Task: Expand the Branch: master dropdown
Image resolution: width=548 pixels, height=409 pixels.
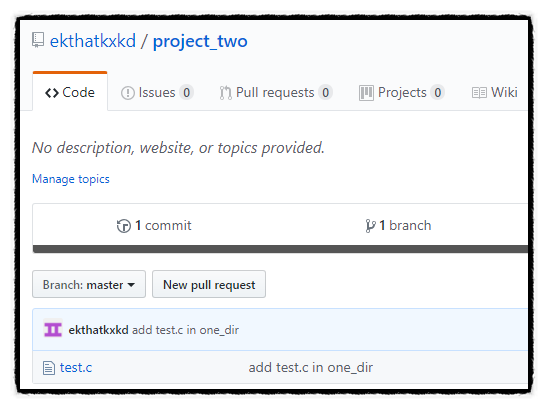Action: coord(89,284)
